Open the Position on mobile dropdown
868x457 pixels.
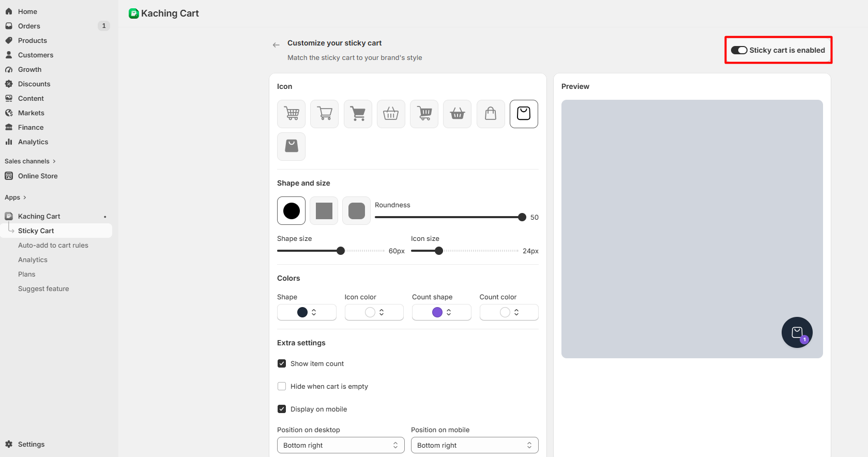click(475, 445)
